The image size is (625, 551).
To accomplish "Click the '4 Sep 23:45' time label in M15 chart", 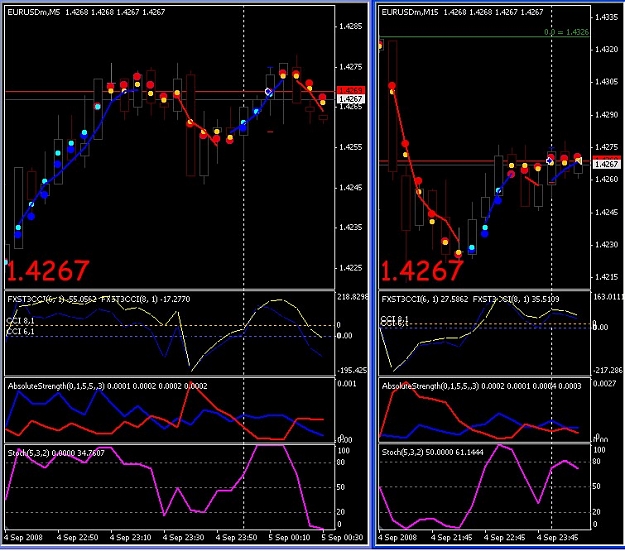I will (558, 537).
